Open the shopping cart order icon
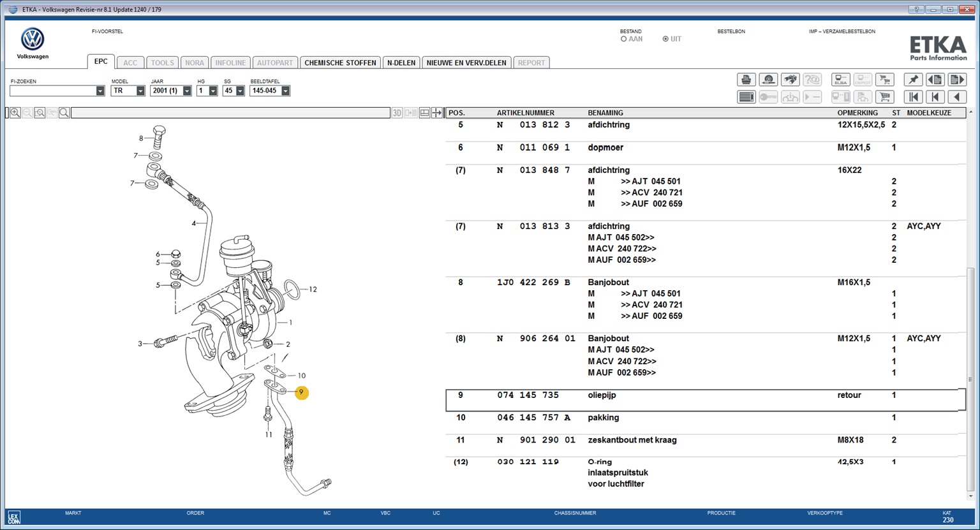The width and height of the screenshot is (980, 530). [884, 97]
